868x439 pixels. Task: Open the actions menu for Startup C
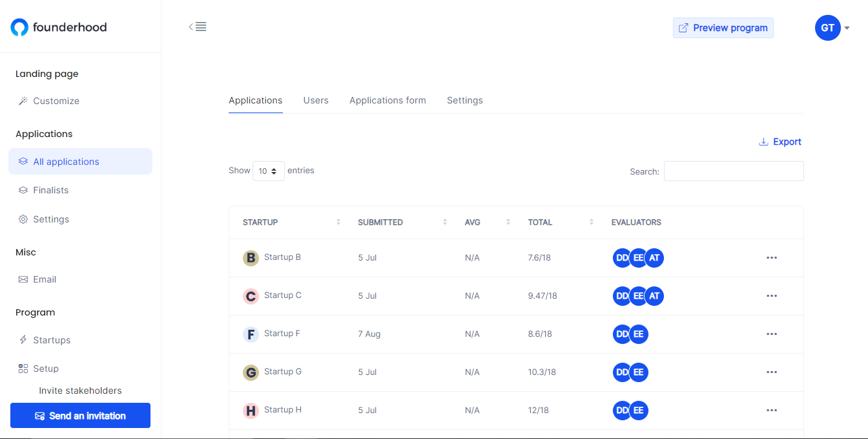[771, 295]
